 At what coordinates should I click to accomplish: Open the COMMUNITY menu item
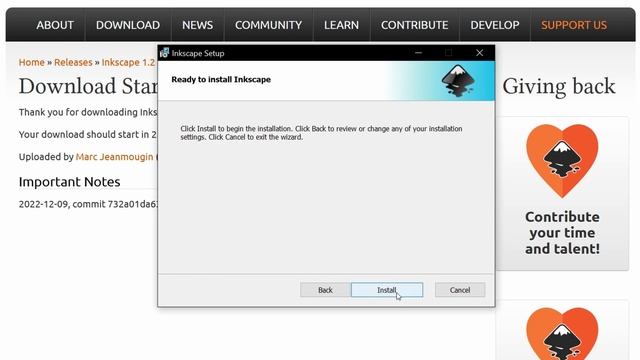click(269, 25)
